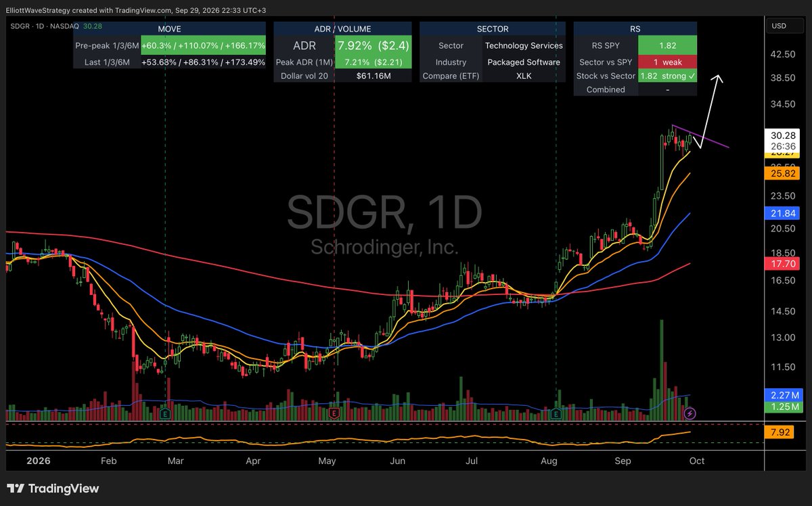Click the 23.50 price scale level
The height and width of the screenshot is (506, 812).
coord(782,196)
